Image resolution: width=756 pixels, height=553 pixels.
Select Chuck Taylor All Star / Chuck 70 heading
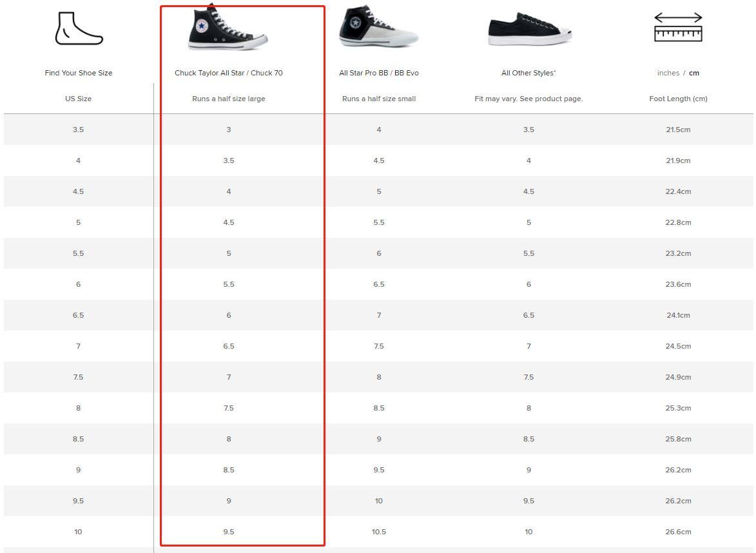(229, 73)
